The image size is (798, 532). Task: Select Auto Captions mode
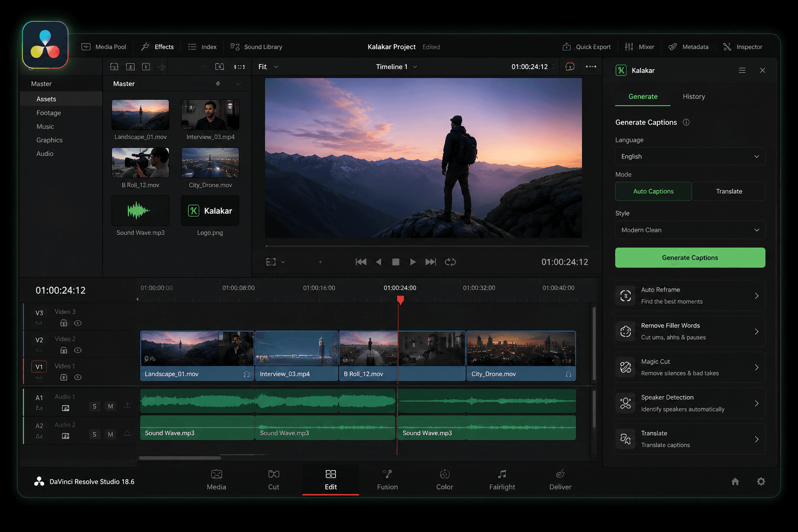pyautogui.click(x=654, y=191)
